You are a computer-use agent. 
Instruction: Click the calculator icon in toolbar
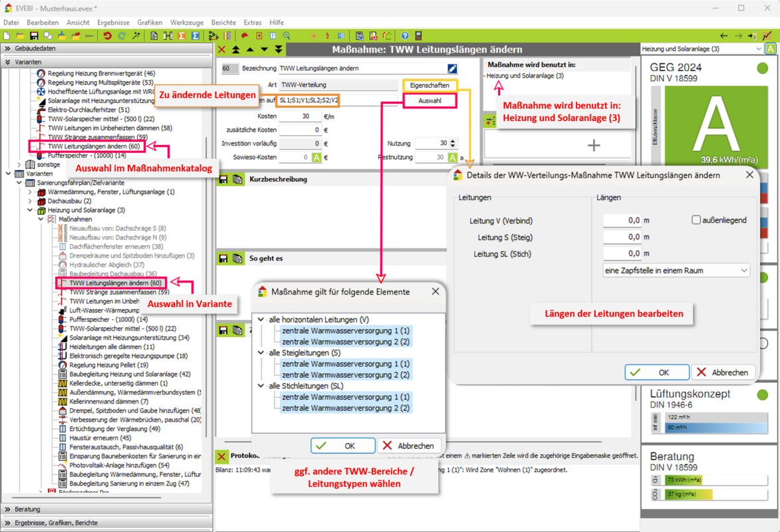pyautogui.click(x=418, y=36)
